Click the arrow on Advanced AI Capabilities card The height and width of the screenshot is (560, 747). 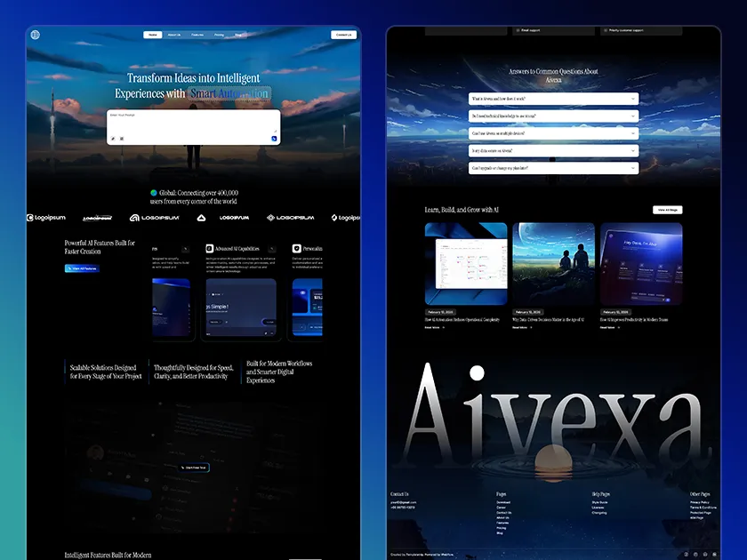click(271, 249)
